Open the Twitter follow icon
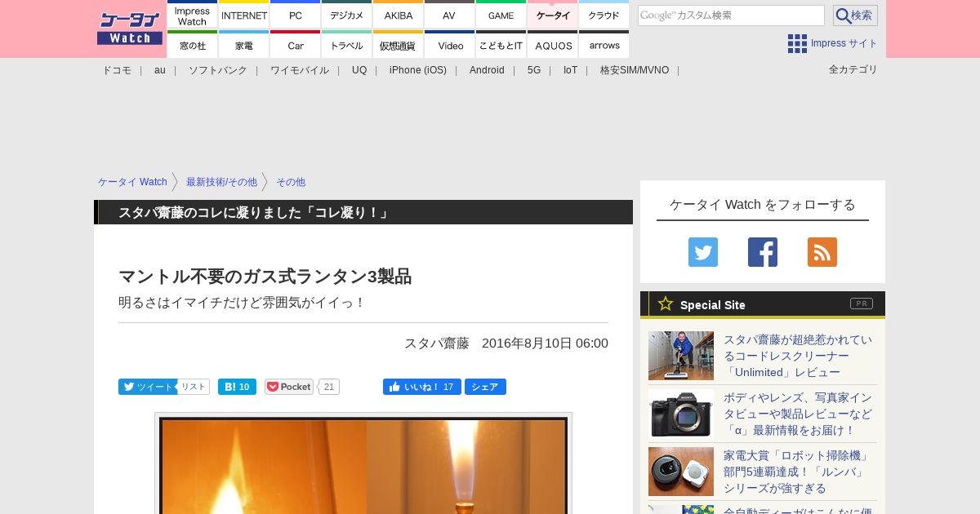980x514 pixels. 703,252
